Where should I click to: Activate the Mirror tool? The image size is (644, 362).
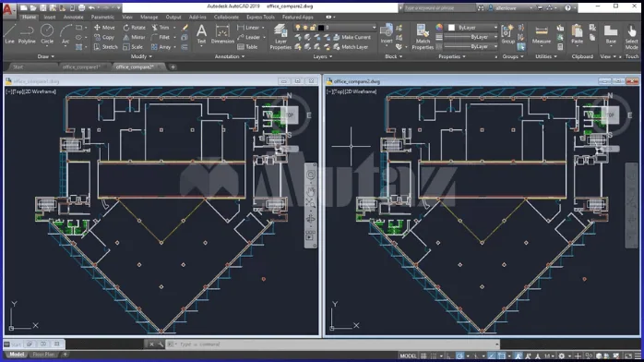pyautogui.click(x=134, y=37)
